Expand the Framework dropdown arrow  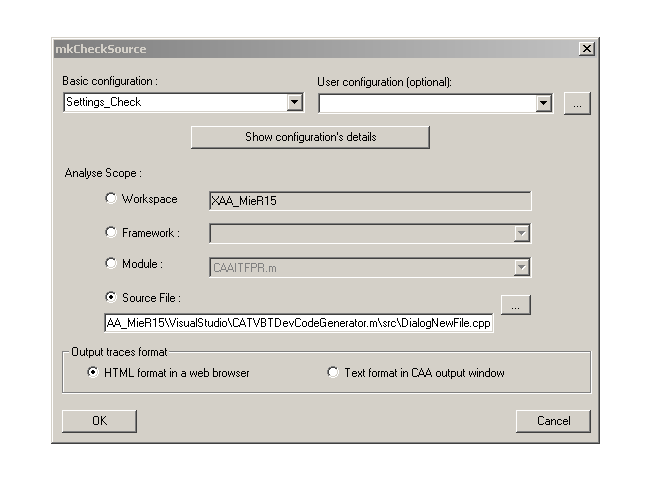[521, 233]
